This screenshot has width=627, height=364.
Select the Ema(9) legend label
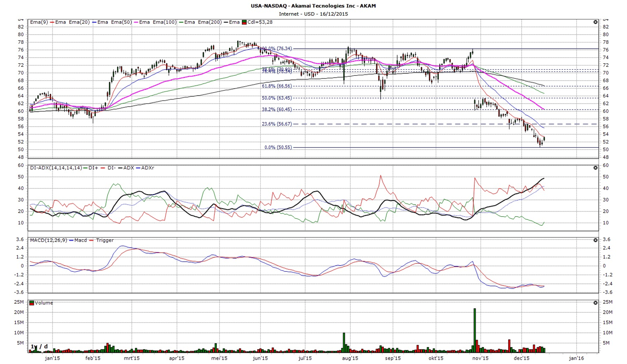39,22
